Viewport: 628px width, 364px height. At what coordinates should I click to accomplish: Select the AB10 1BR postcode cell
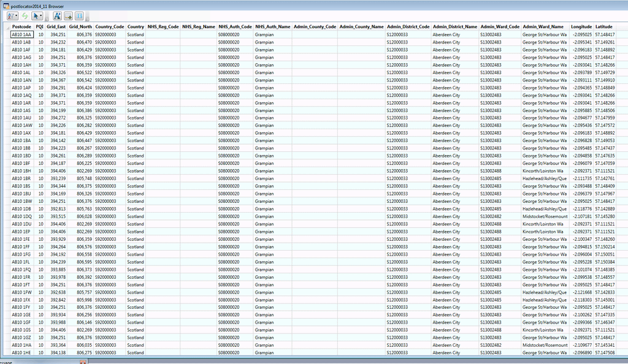pos(21,178)
